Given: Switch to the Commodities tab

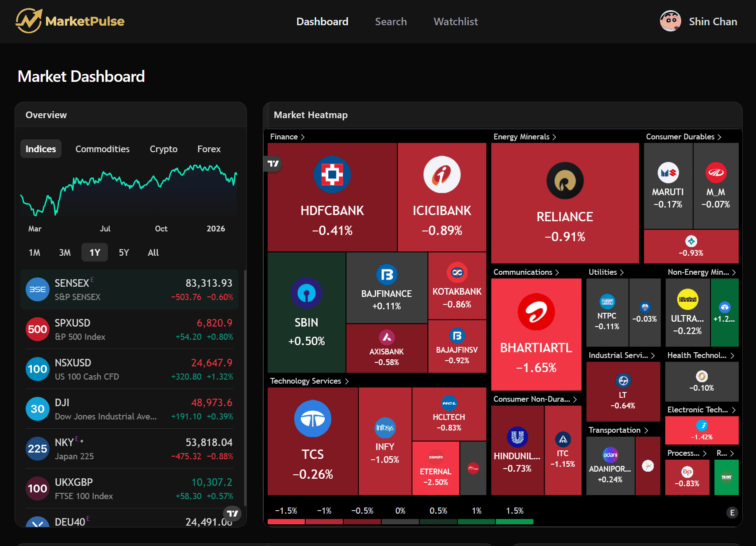Looking at the screenshot, I should click(x=102, y=149).
